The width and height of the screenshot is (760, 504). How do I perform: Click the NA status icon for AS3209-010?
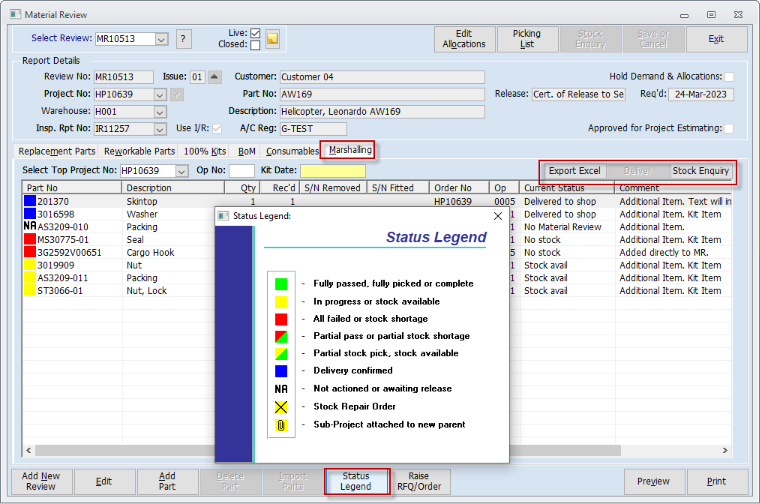[29, 227]
